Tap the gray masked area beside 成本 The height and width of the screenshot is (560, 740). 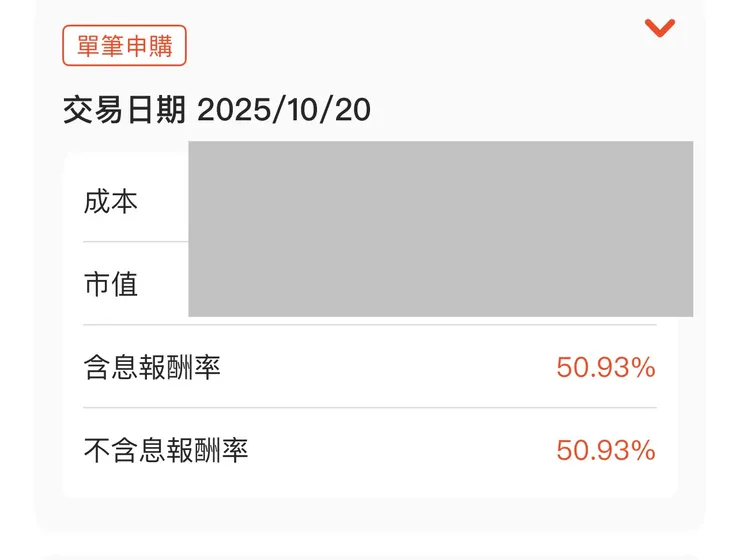[440, 198]
